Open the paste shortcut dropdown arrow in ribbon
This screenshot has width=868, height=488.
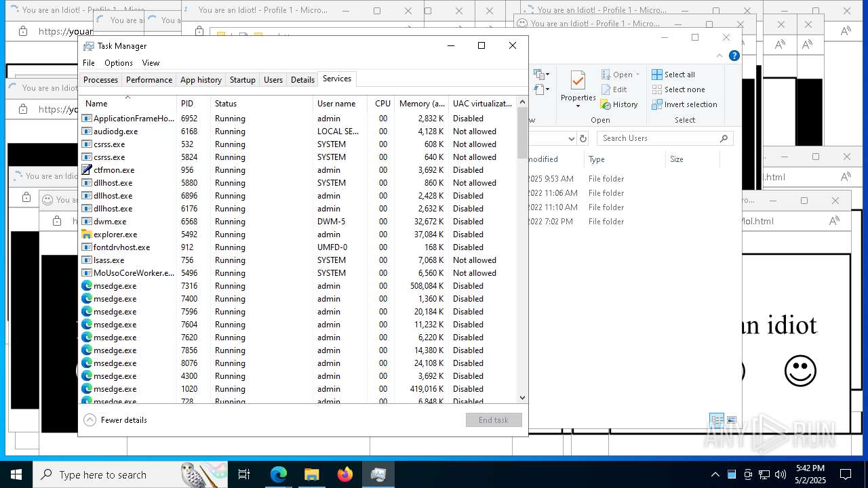point(547,89)
